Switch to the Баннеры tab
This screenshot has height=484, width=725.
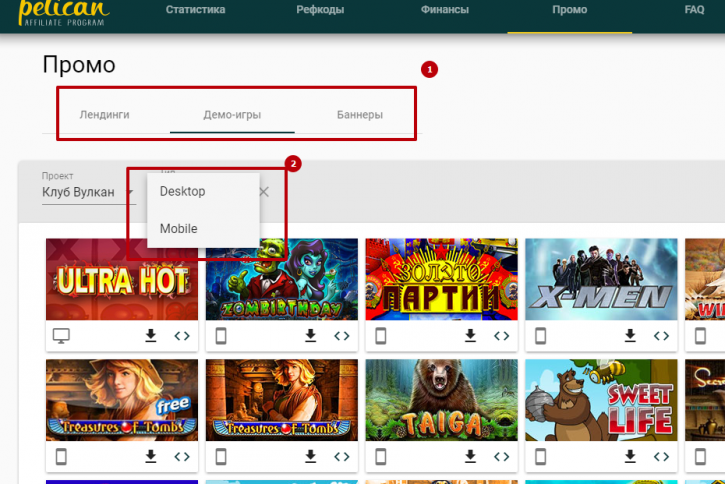click(x=360, y=115)
